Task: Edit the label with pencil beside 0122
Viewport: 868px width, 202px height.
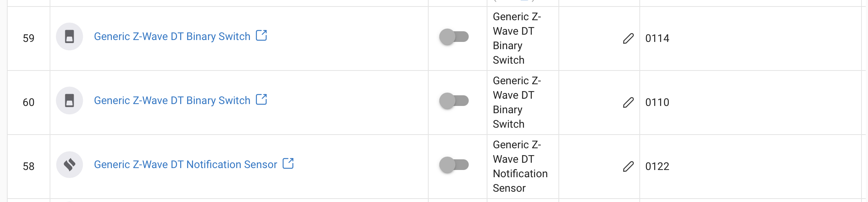Action: pos(628,167)
